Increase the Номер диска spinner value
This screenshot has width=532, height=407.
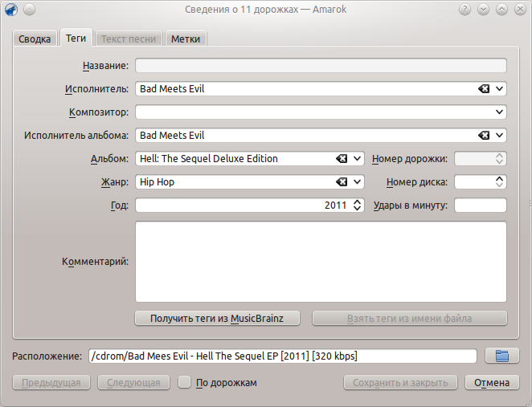point(499,178)
